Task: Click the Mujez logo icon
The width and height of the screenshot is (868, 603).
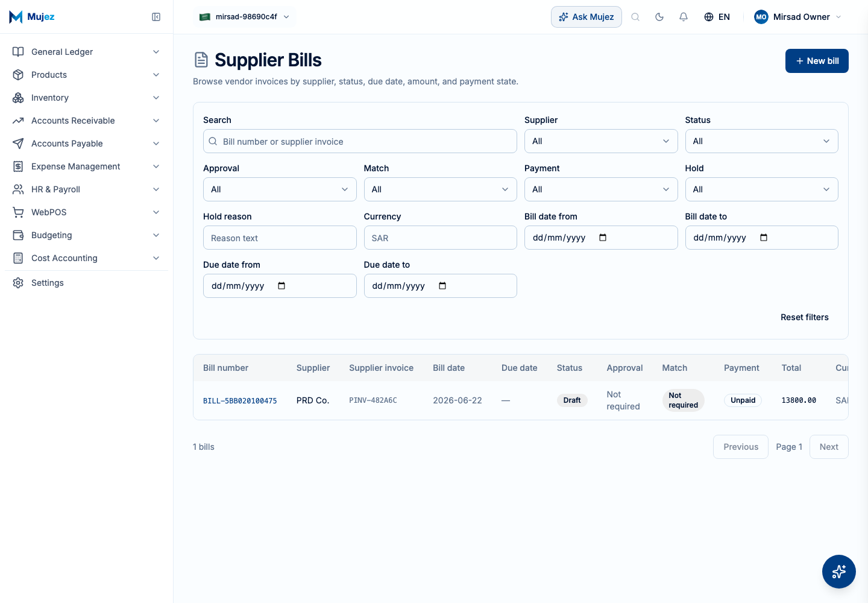Action: pos(16,17)
